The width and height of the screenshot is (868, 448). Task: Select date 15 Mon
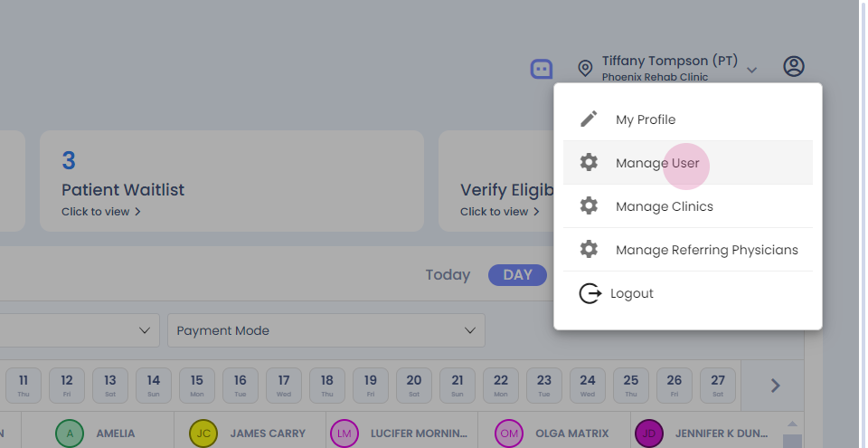pos(196,386)
